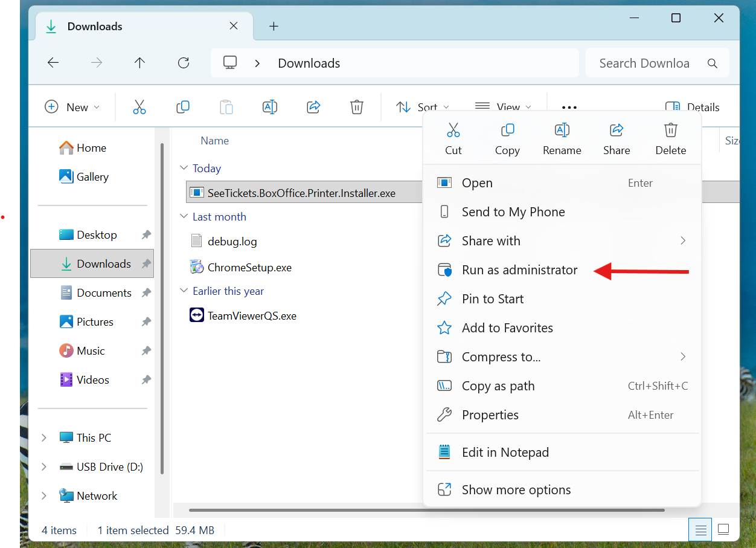Expand the This PC tree node
Screen dimensions: 756x548
click(x=44, y=438)
